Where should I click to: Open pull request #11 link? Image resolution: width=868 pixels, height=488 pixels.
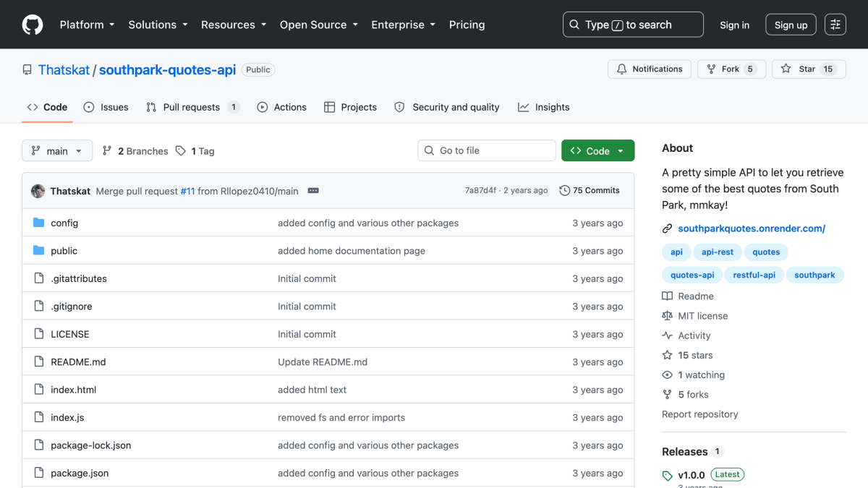tap(187, 191)
